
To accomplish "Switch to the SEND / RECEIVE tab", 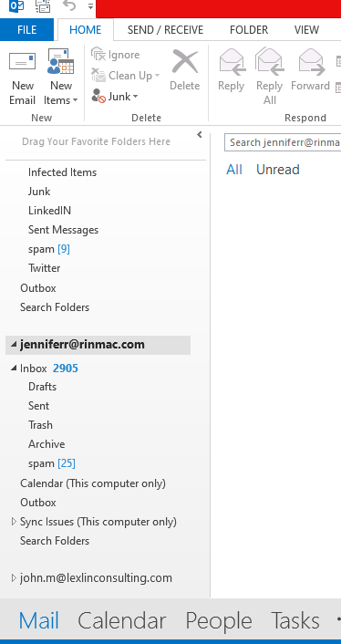I will (165, 29).
